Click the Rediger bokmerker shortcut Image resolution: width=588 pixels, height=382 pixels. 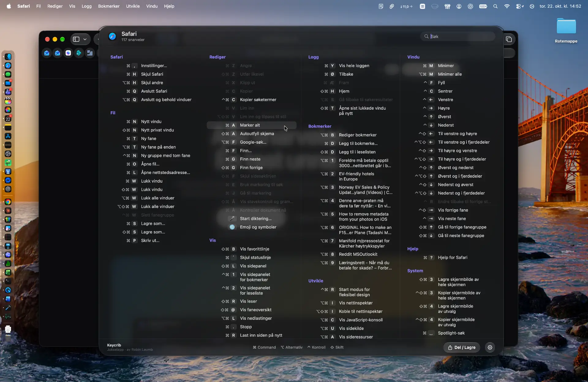pyautogui.click(x=350, y=135)
